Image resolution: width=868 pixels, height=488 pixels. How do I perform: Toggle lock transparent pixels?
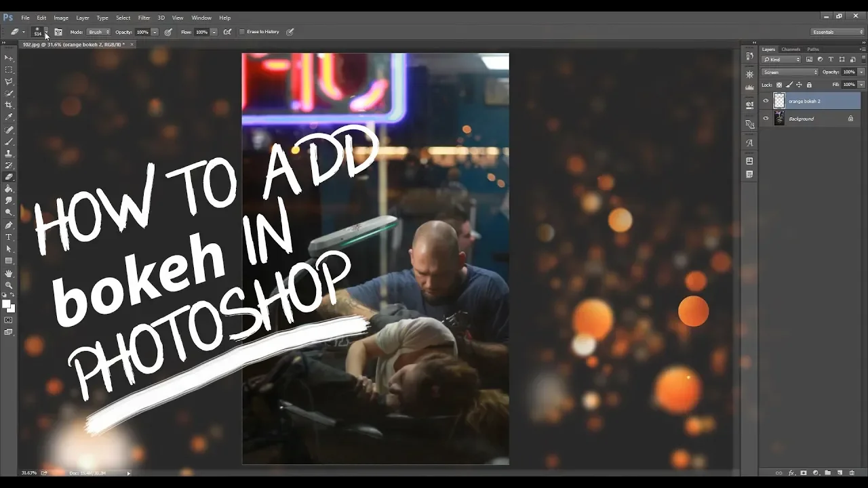point(779,85)
